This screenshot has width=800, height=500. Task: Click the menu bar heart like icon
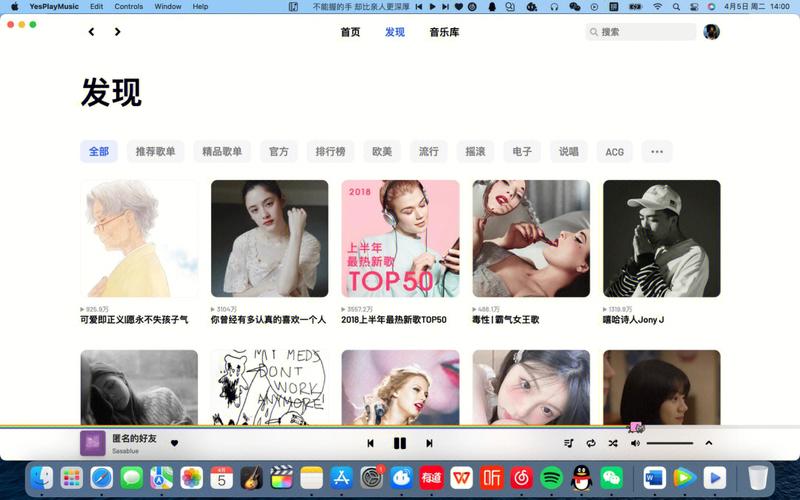point(459,7)
